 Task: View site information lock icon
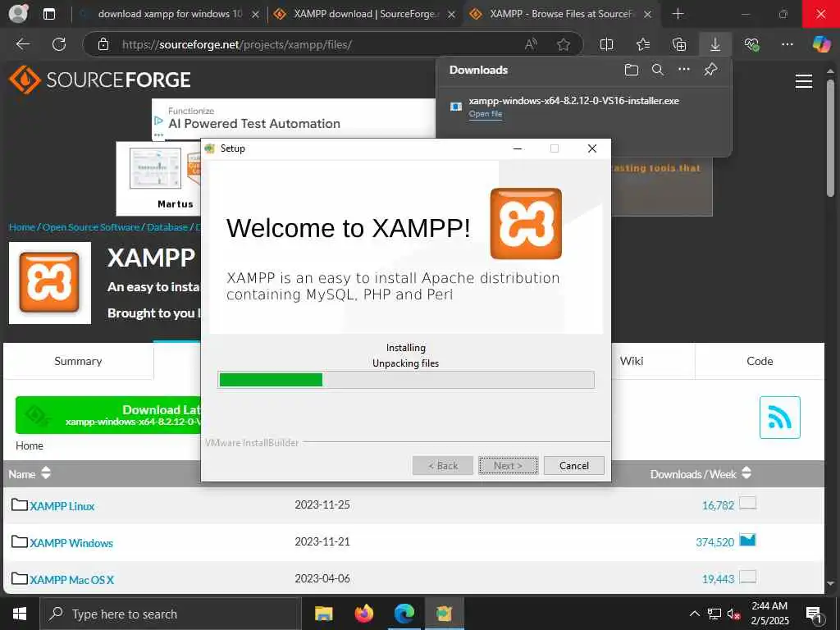103,44
